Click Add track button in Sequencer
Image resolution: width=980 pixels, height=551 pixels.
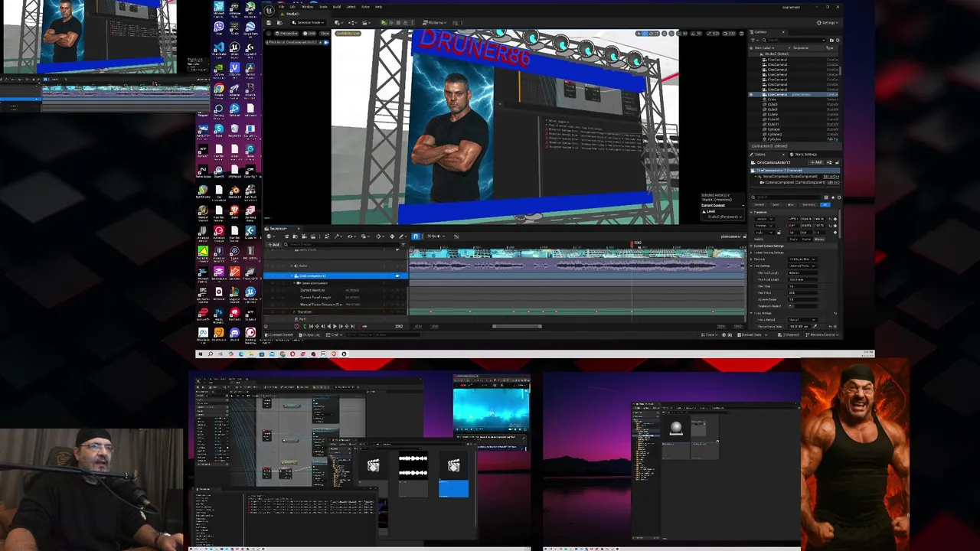coord(273,245)
